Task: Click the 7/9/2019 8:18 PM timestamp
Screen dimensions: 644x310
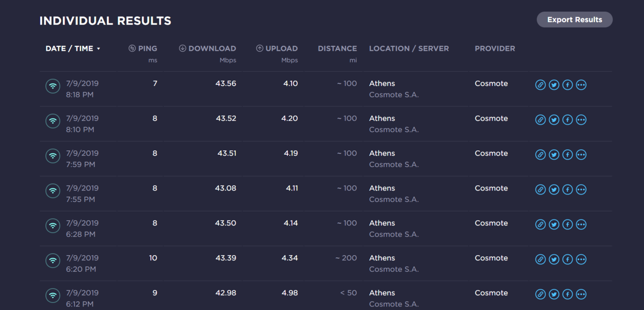Action: pyautogui.click(x=82, y=89)
